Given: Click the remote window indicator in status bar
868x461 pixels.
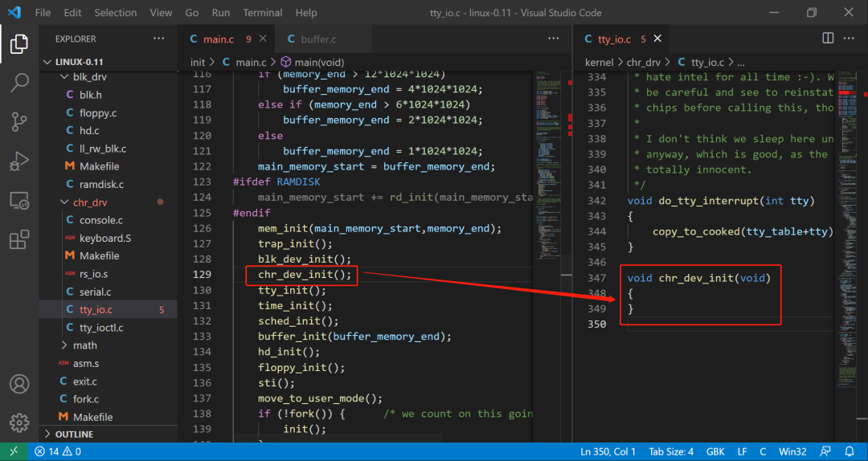Looking at the screenshot, I should tap(14, 451).
